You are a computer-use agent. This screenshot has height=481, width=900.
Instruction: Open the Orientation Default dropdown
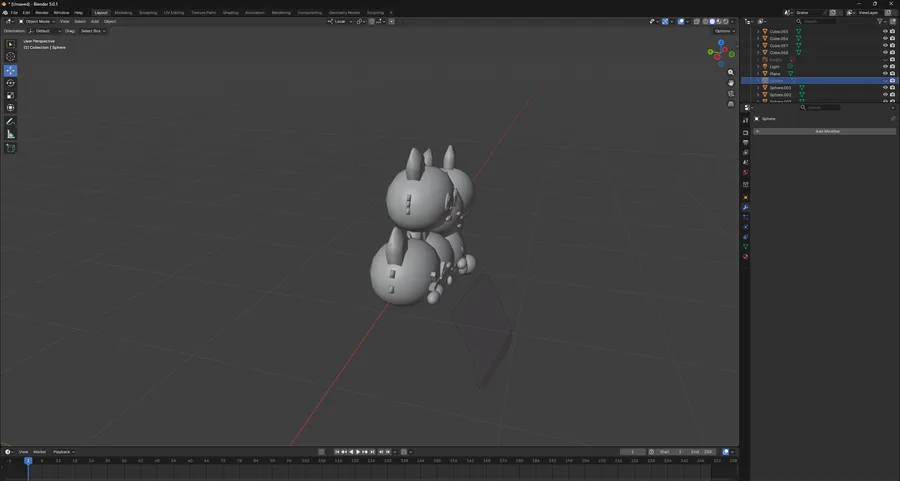44,31
